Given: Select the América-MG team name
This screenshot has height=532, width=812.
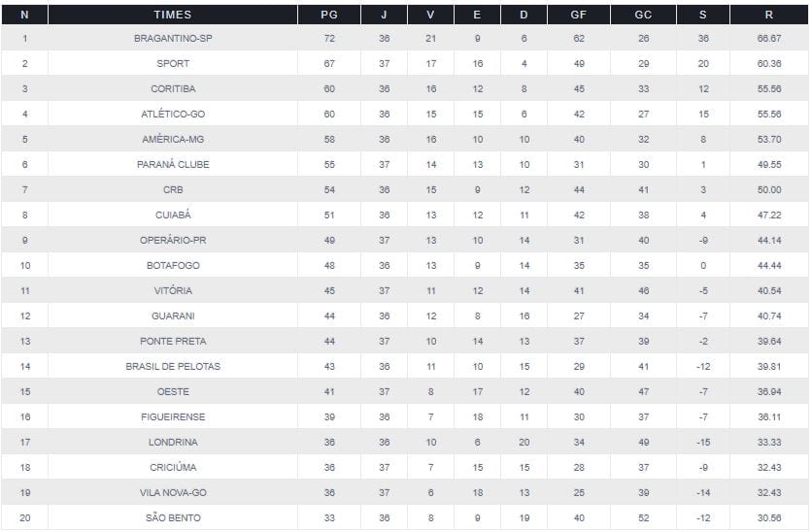Looking at the screenshot, I should 173,140.
